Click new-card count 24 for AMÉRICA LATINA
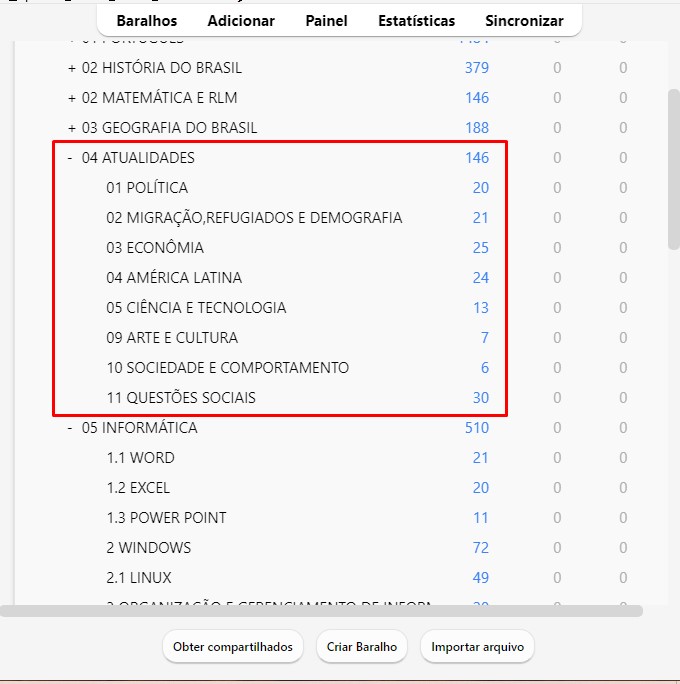 pos(481,278)
